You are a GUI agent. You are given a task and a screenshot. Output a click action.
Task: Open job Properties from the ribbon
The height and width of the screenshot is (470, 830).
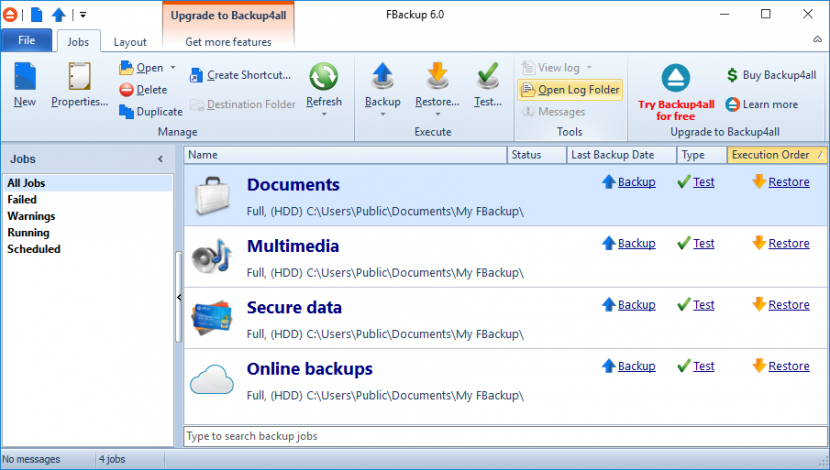click(79, 78)
